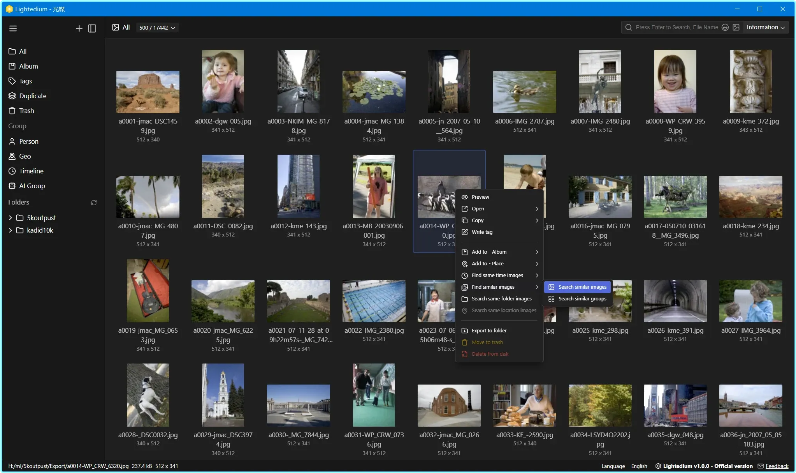Click Lightedium v1.0.0 Official version text
Image resolution: width=796 pixels, height=473 pixels.
click(x=708, y=466)
